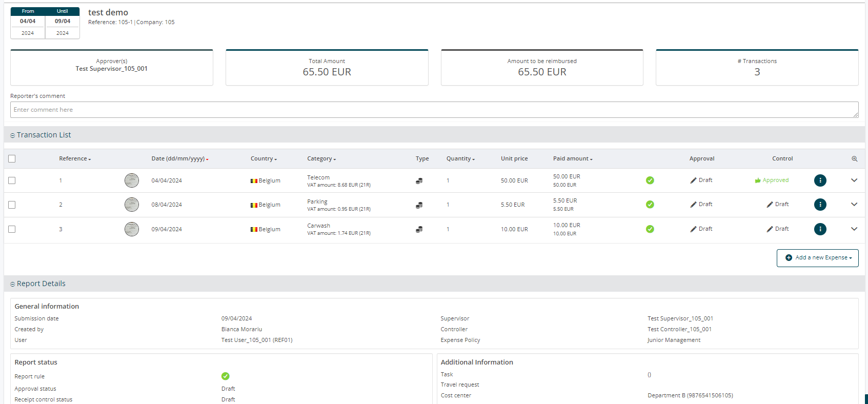
Task: Click the search magnifier icon in table header
Action: (x=854, y=159)
